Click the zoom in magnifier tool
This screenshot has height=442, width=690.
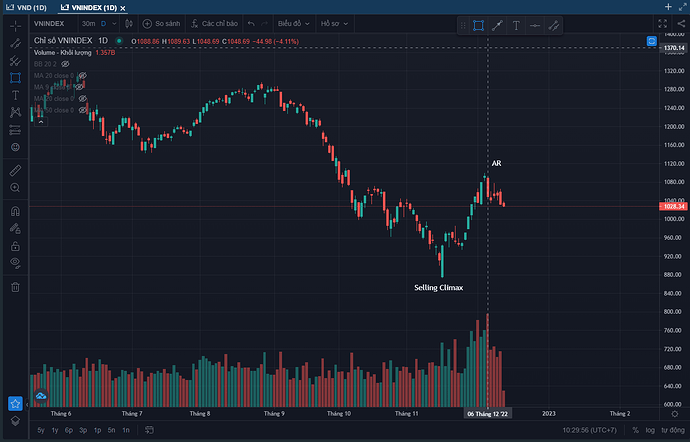coord(15,187)
